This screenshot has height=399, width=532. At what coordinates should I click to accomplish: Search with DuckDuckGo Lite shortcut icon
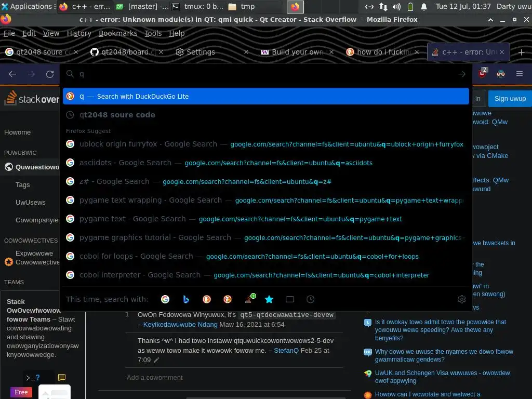pos(228,299)
